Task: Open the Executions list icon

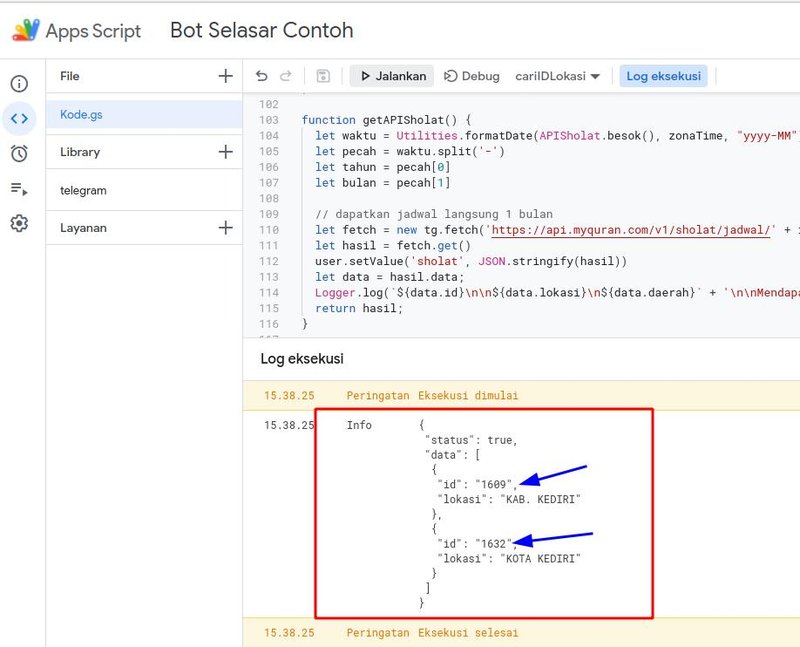Action: [19, 188]
